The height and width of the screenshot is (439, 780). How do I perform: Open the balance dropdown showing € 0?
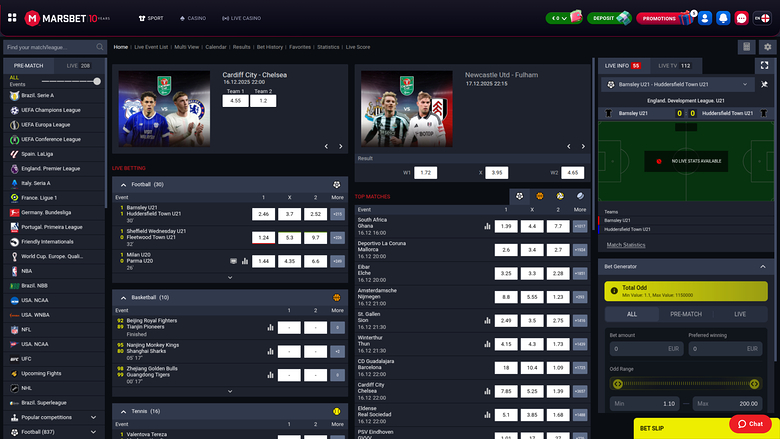(x=563, y=18)
